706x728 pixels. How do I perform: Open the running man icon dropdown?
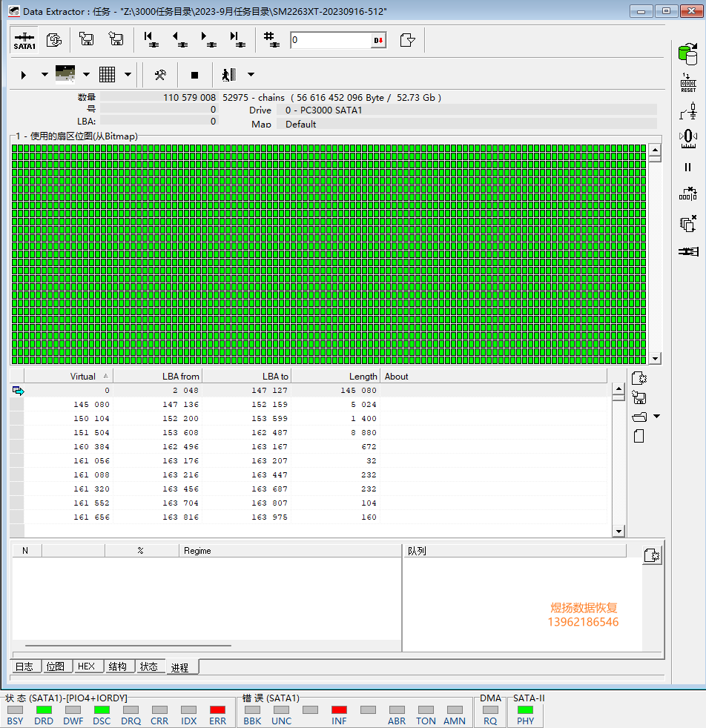coord(251,74)
